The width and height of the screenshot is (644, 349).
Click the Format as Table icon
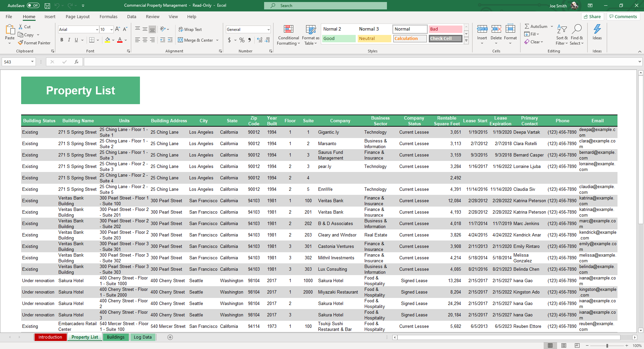click(x=310, y=35)
